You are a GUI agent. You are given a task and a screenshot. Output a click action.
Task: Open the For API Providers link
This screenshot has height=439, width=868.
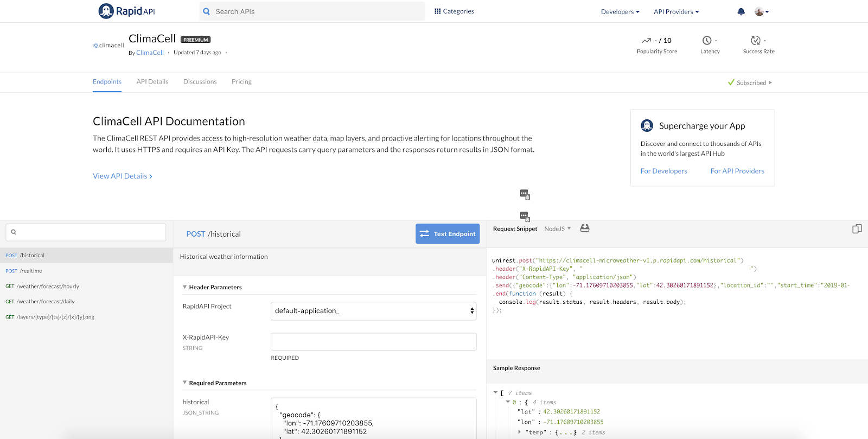(737, 171)
